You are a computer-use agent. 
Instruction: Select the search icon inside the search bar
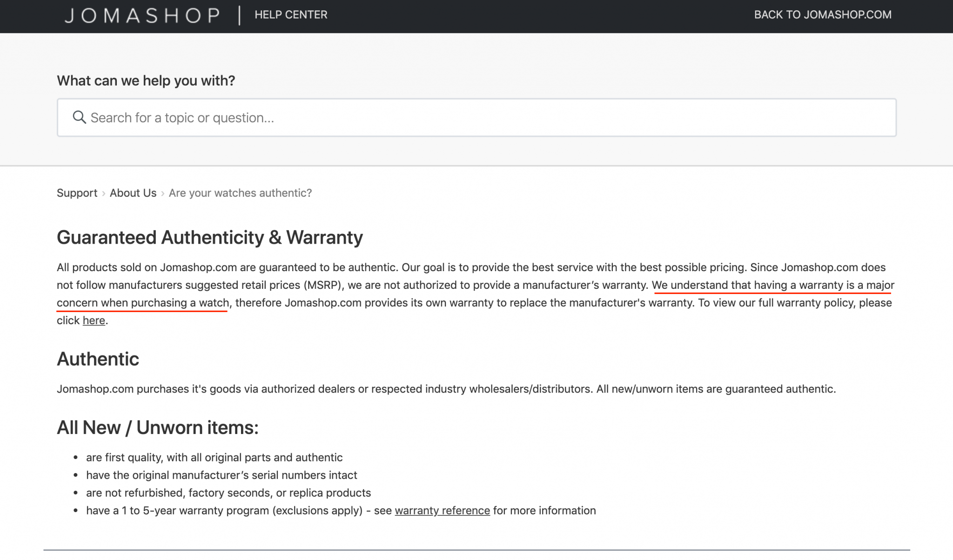point(79,117)
